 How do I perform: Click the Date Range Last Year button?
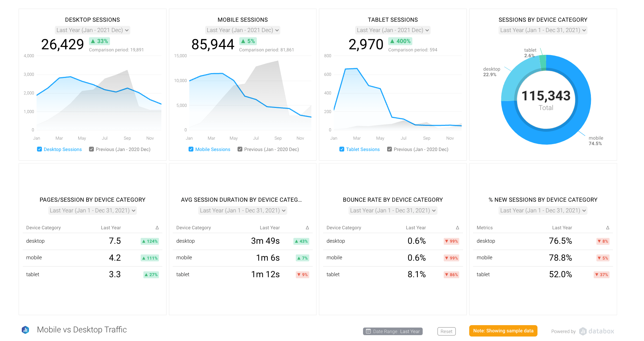(x=393, y=331)
